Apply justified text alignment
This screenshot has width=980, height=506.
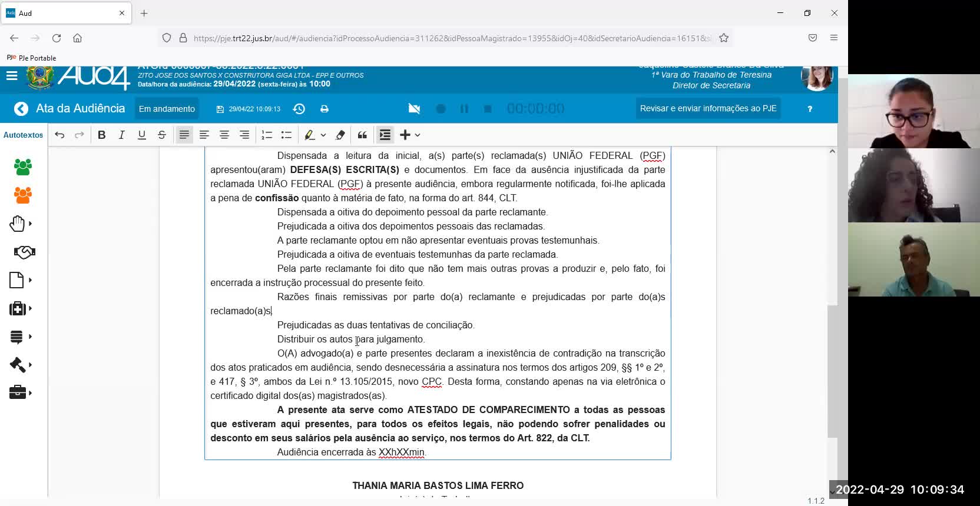point(184,135)
